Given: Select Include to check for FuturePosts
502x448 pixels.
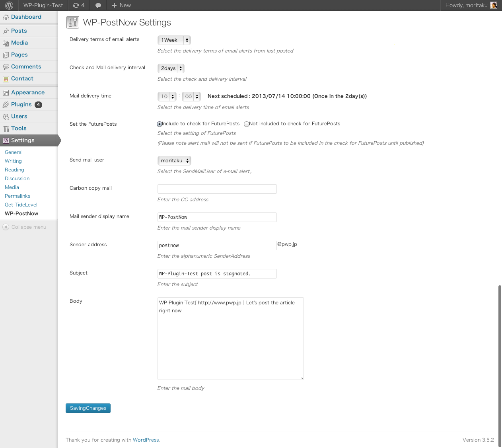Looking at the screenshot, I should [x=160, y=124].
